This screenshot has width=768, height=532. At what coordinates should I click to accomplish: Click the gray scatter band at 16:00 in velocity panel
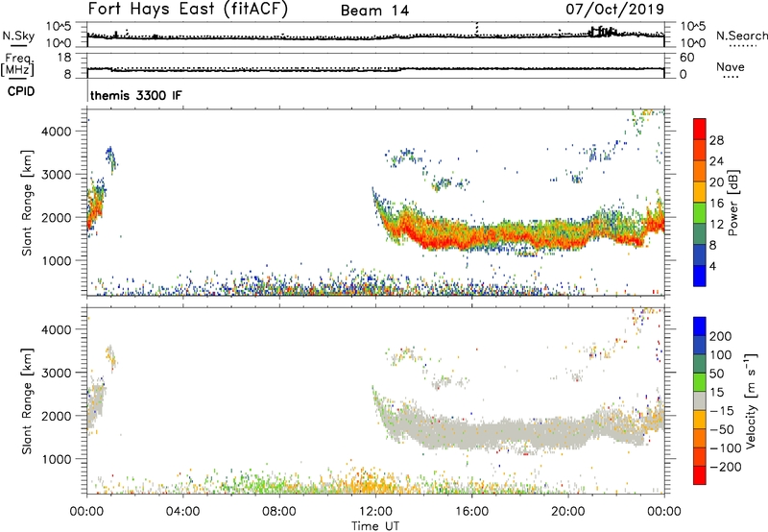[x=471, y=435]
